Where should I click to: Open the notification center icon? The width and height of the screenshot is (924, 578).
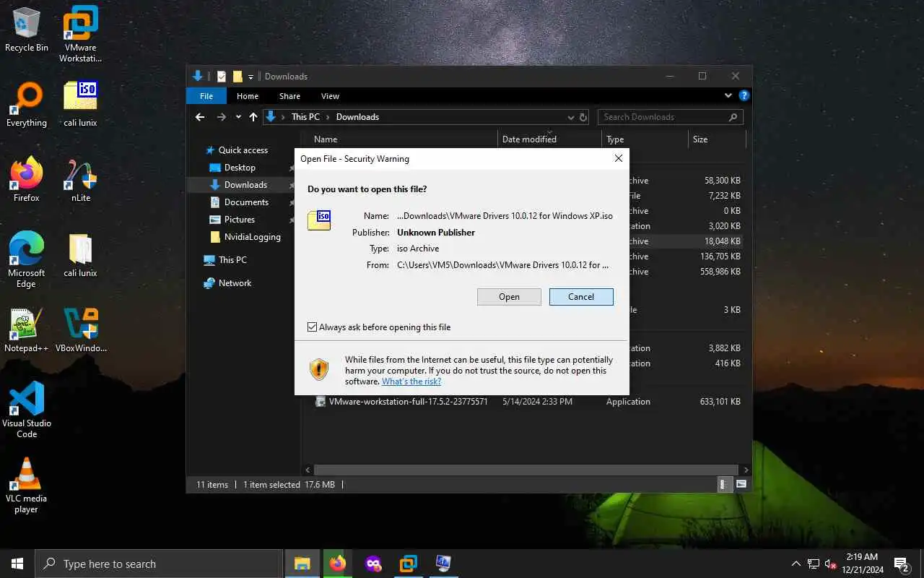click(901, 564)
